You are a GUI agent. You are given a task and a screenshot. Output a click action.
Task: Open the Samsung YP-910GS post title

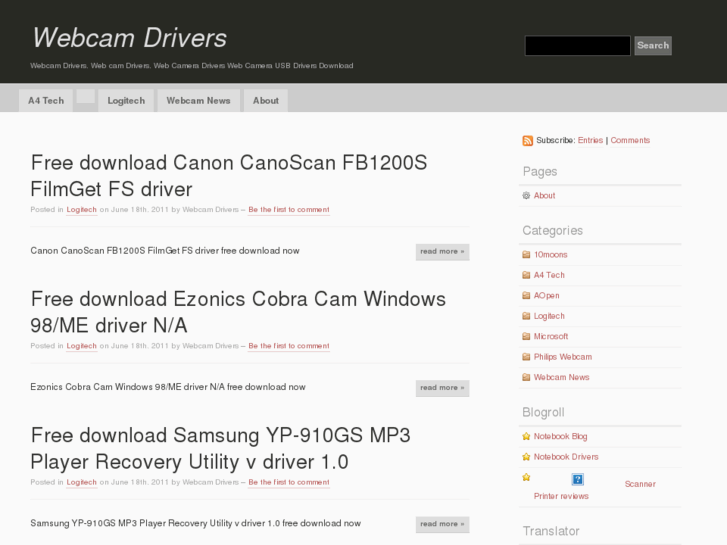pos(220,449)
